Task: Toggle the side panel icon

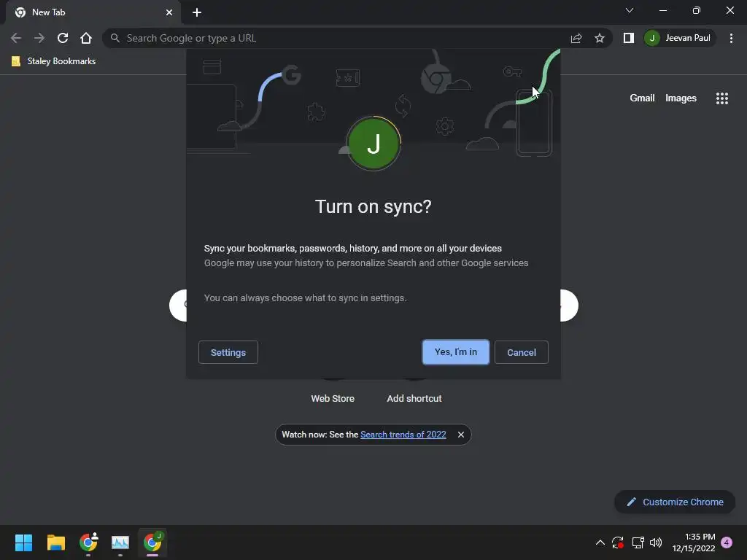Action: click(x=628, y=38)
